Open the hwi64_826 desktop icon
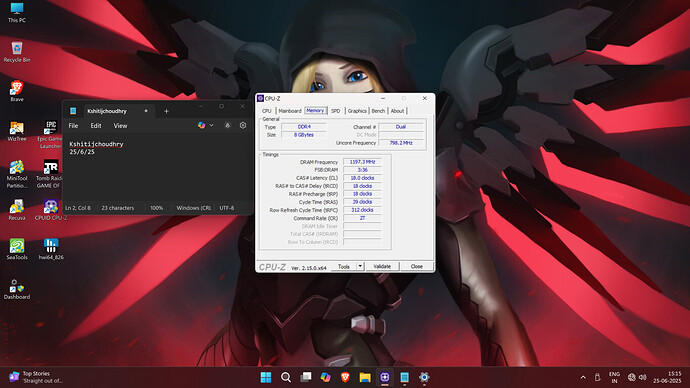 pos(51,249)
